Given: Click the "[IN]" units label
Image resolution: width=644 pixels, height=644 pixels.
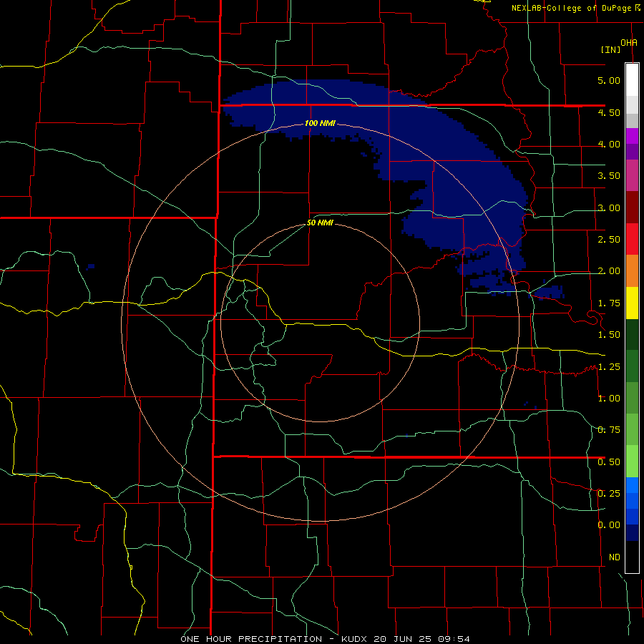Looking at the screenshot, I should (610, 49).
